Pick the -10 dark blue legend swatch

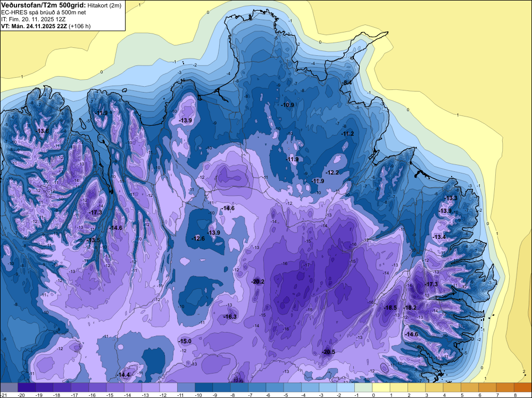click(x=204, y=387)
